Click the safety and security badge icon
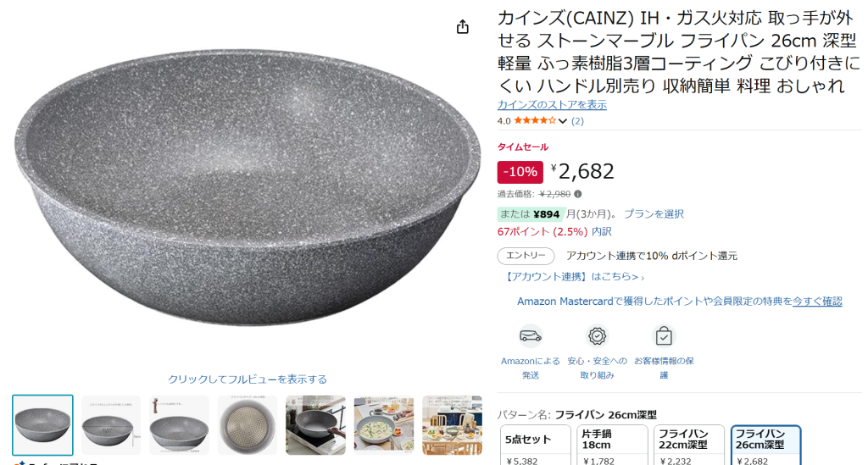Viewport: 868px width, 465px height. pyautogui.click(x=597, y=335)
